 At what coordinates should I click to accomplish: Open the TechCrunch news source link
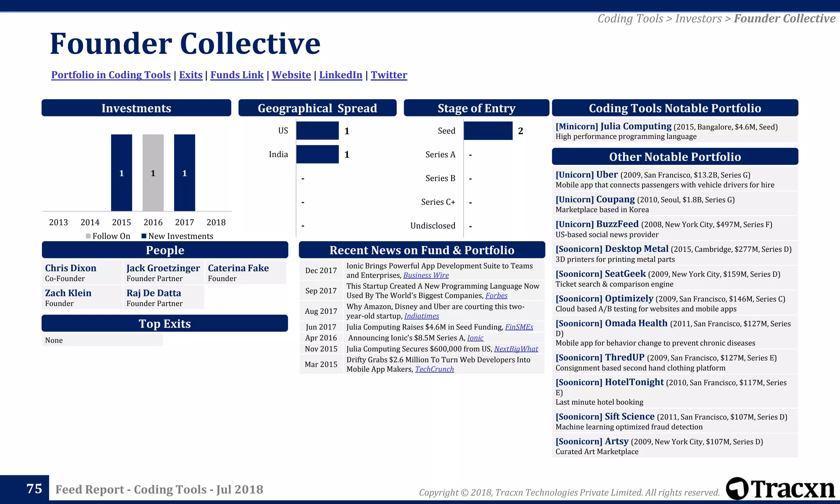tap(434, 369)
